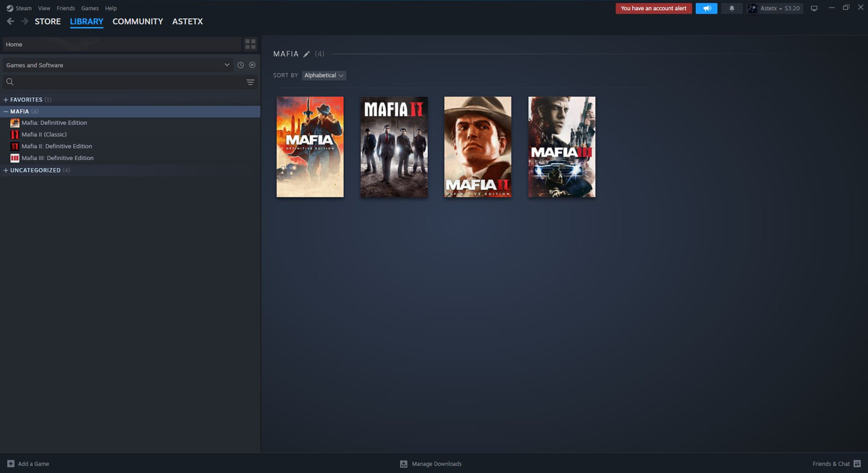Switch to the collections grid view icon
Screen dimensions: 868x473
(250, 44)
